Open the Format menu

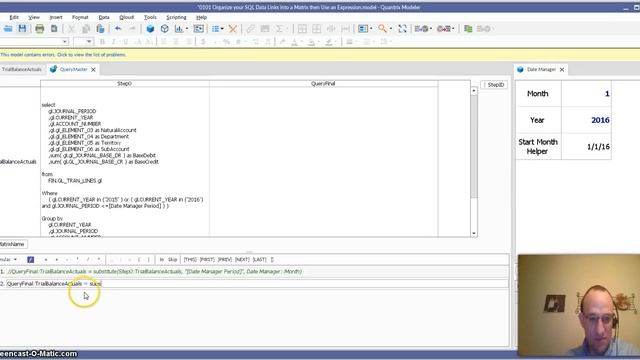coord(80,17)
